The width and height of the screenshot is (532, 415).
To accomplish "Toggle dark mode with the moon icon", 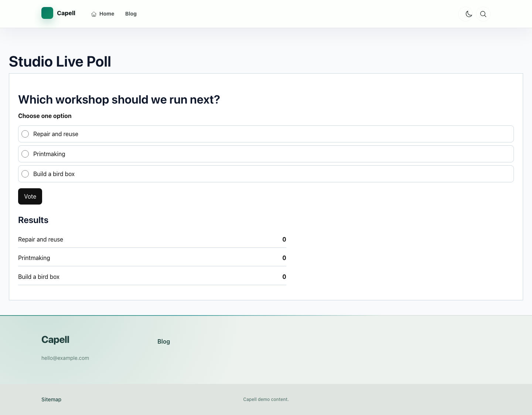I will (469, 14).
